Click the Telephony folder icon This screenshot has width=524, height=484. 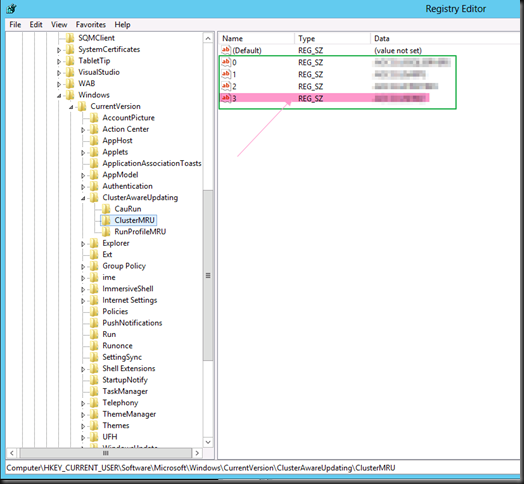(x=94, y=403)
